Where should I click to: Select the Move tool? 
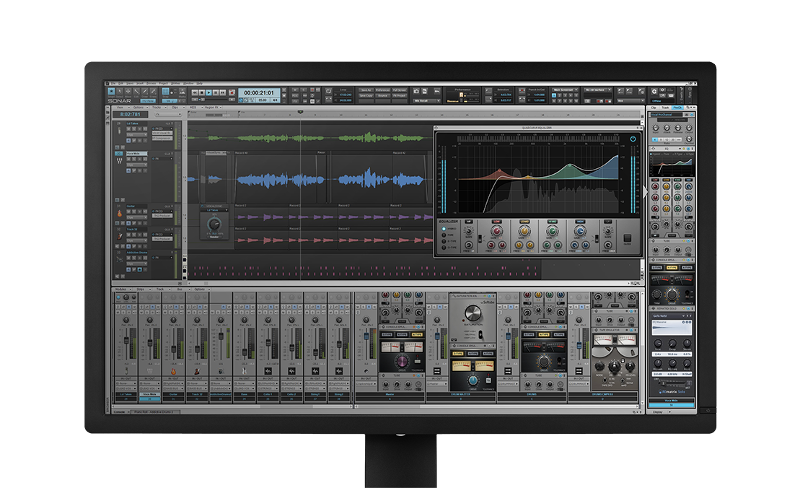click(x=128, y=91)
